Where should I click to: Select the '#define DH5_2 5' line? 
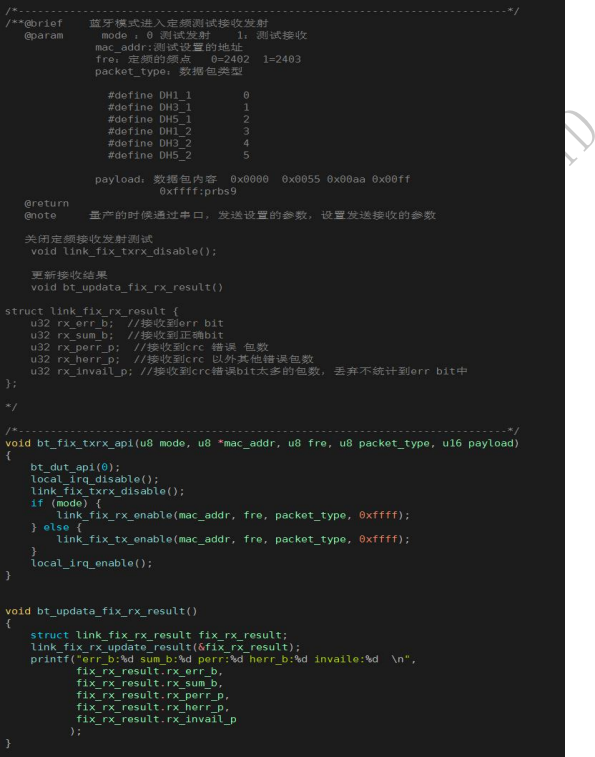point(179,155)
